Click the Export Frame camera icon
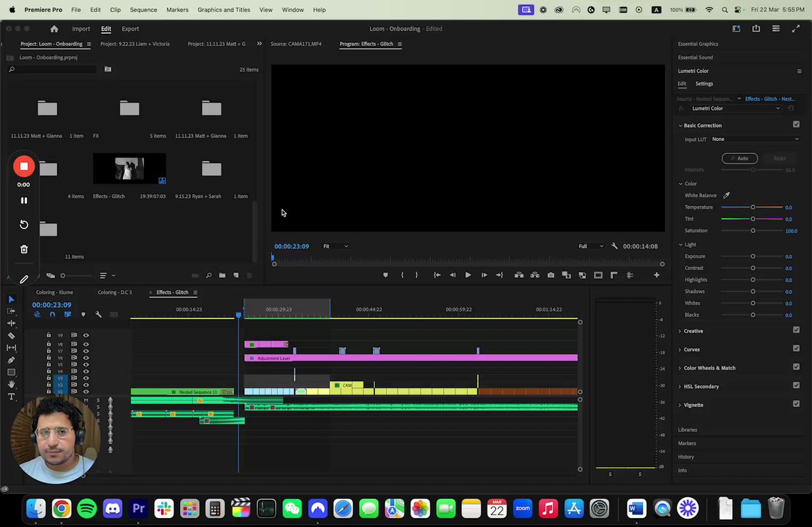This screenshot has height=527, width=812. point(551,275)
